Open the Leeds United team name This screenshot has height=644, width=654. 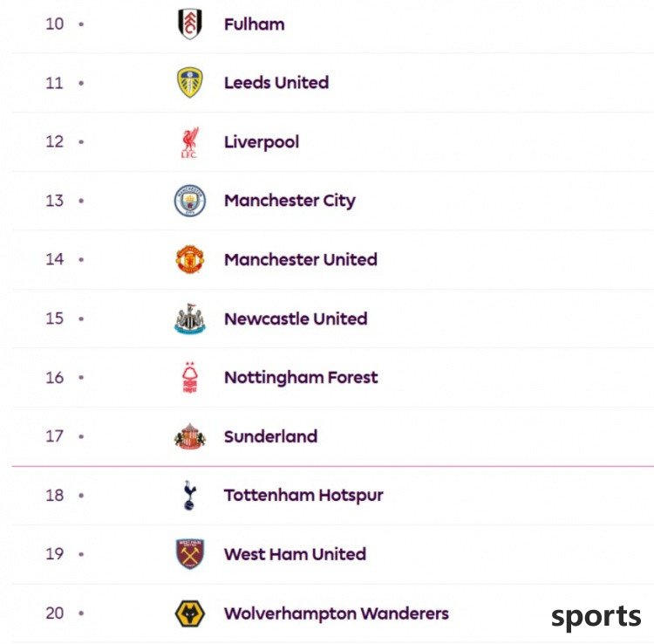pos(276,83)
